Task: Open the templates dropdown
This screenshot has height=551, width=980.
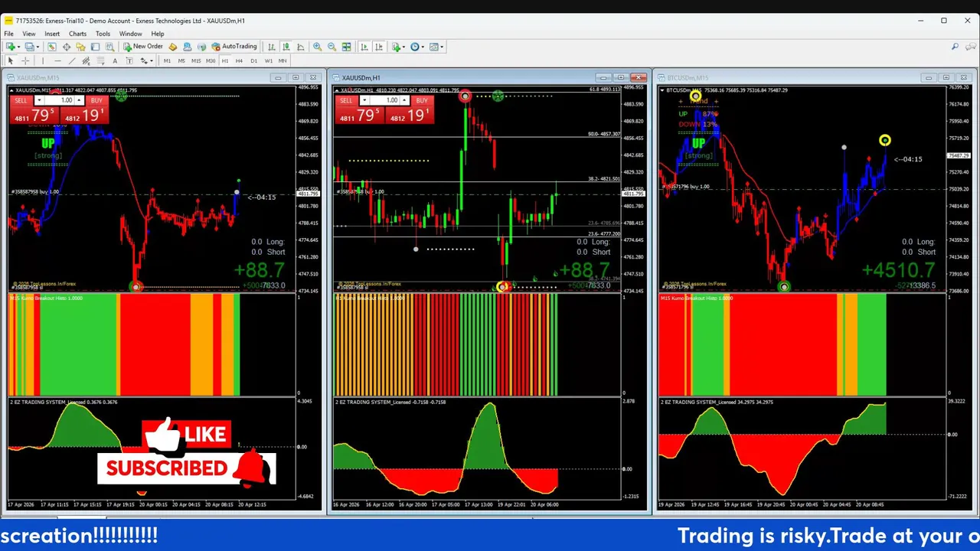Action: [x=436, y=47]
